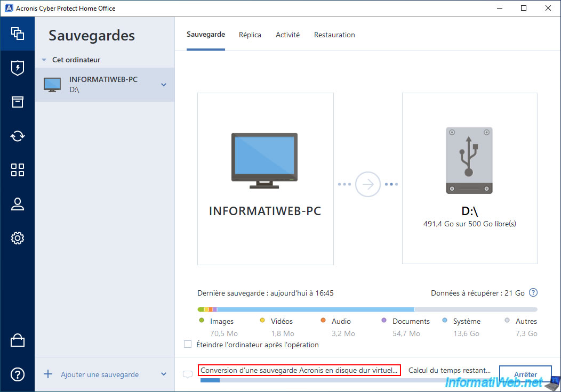Click 'Conversion d'une sauvegarde Acronis' status text

[299, 370]
